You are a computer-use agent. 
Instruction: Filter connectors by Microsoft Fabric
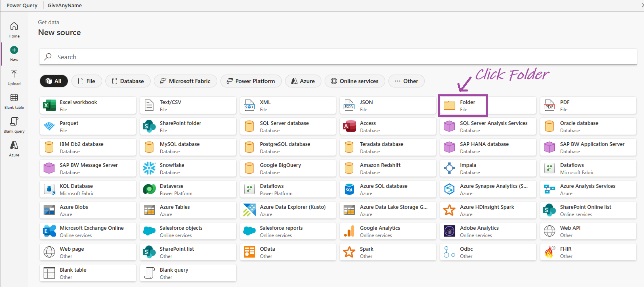pos(185,81)
